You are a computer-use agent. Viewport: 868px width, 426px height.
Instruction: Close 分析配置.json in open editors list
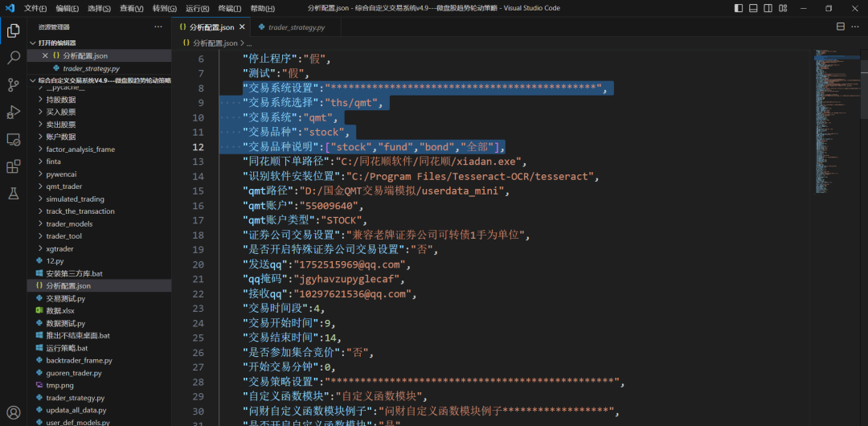click(x=45, y=55)
